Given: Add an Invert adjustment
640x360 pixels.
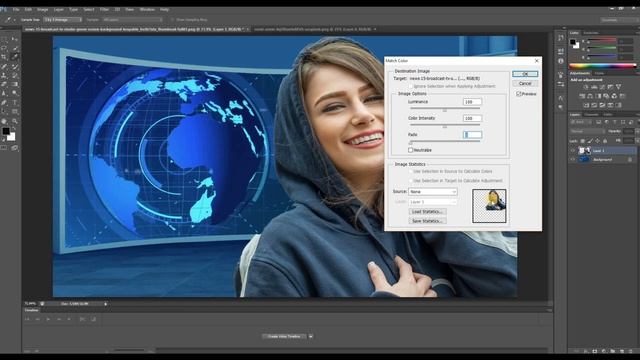Looking at the screenshot, I should click(586, 105).
